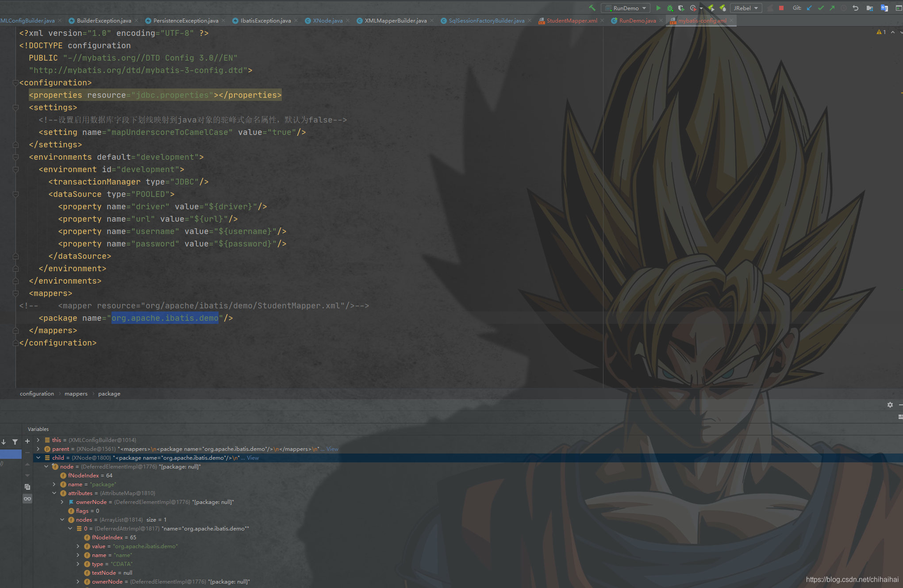Stop the running process with the red square
The width and height of the screenshot is (903, 588).
[781, 8]
